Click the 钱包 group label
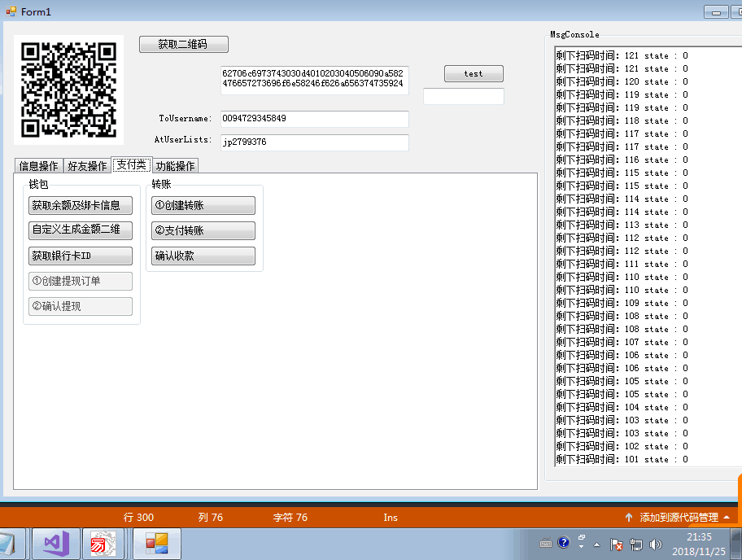Viewport: 742px width, 560px height. [x=38, y=184]
